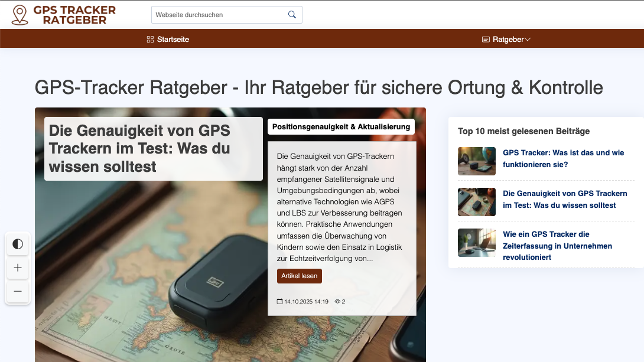Viewport: 644px width, 362px height.
Task: Click the plus zoom icon on the left
Action: click(x=18, y=268)
